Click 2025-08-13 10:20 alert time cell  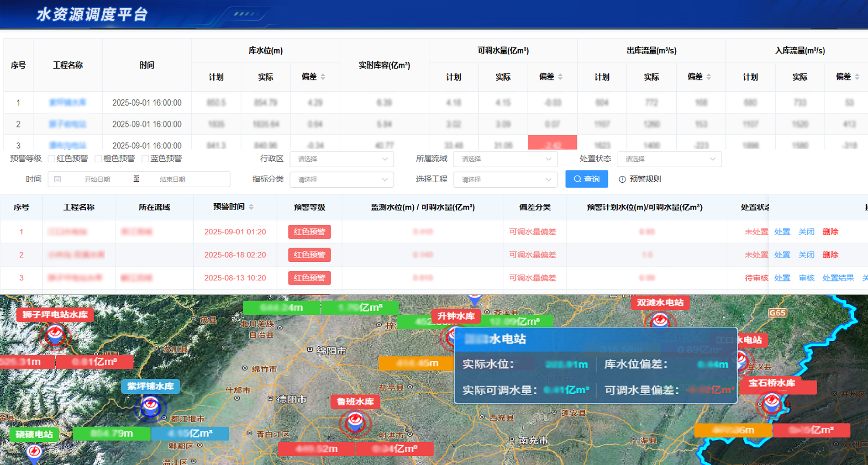(x=235, y=278)
